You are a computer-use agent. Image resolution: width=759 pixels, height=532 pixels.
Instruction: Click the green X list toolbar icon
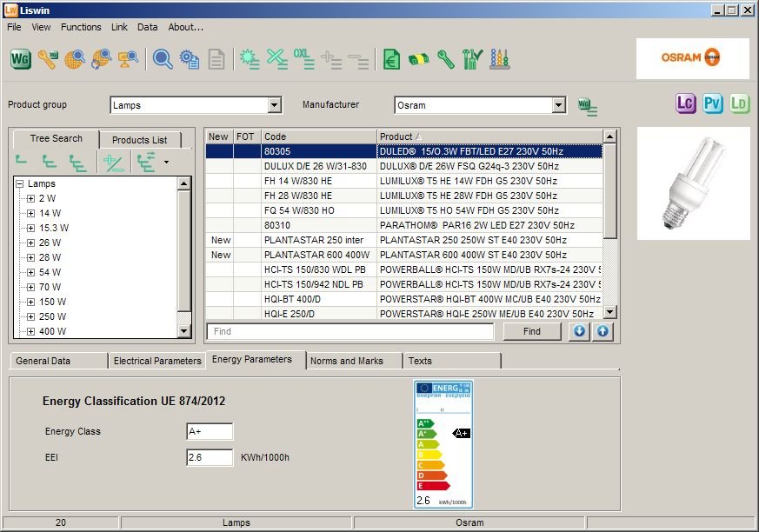point(276,59)
